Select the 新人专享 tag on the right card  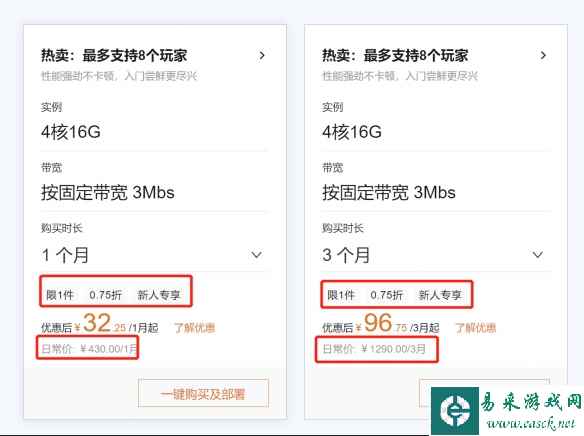[x=440, y=295]
